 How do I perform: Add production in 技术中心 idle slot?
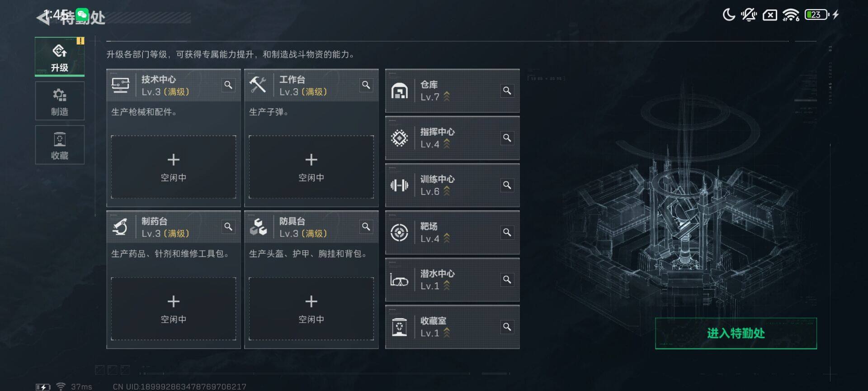[174, 167]
